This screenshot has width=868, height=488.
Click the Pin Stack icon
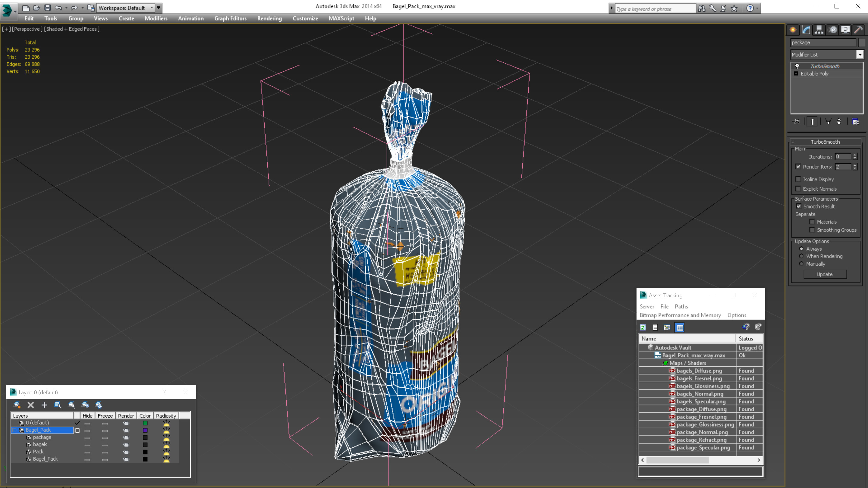tap(796, 122)
